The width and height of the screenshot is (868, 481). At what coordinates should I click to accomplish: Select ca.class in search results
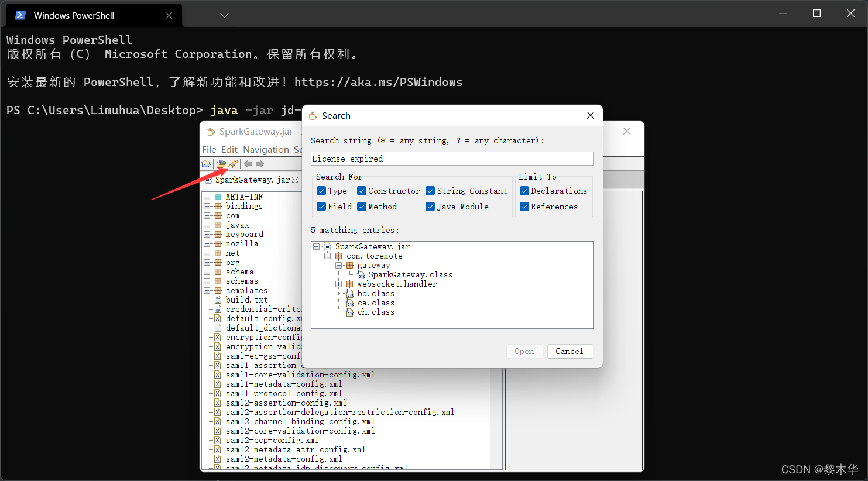(376, 303)
